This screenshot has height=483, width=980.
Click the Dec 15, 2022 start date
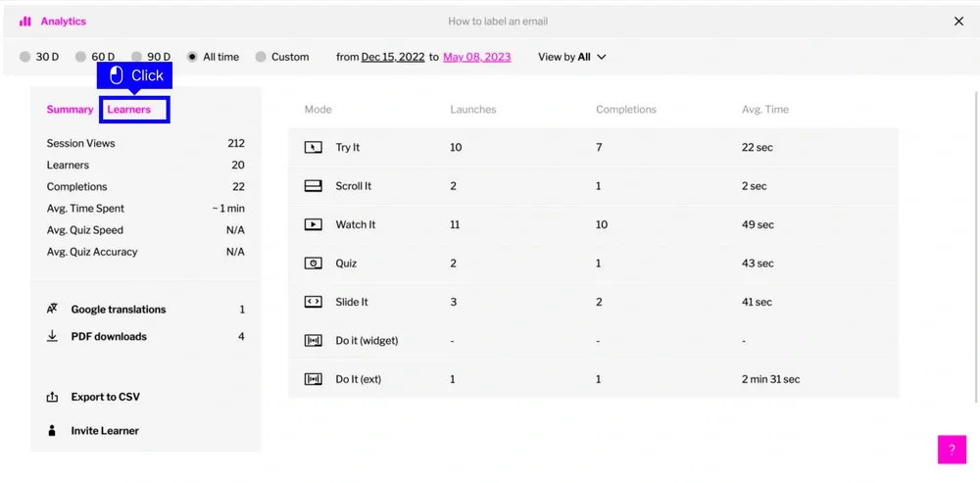click(393, 57)
